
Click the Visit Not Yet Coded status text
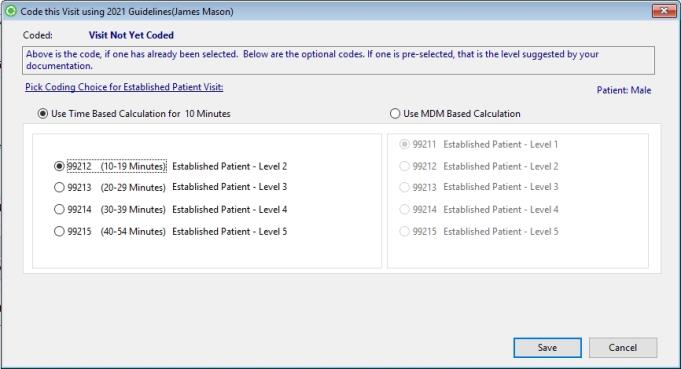pos(131,35)
